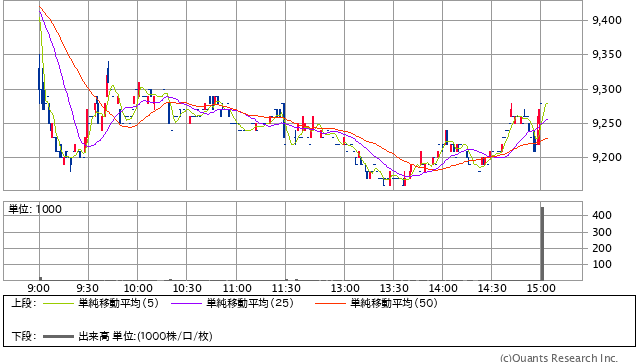Click the 14:30 time axis label
The height and width of the screenshot is (362, 638).
[x=492, y=288]
